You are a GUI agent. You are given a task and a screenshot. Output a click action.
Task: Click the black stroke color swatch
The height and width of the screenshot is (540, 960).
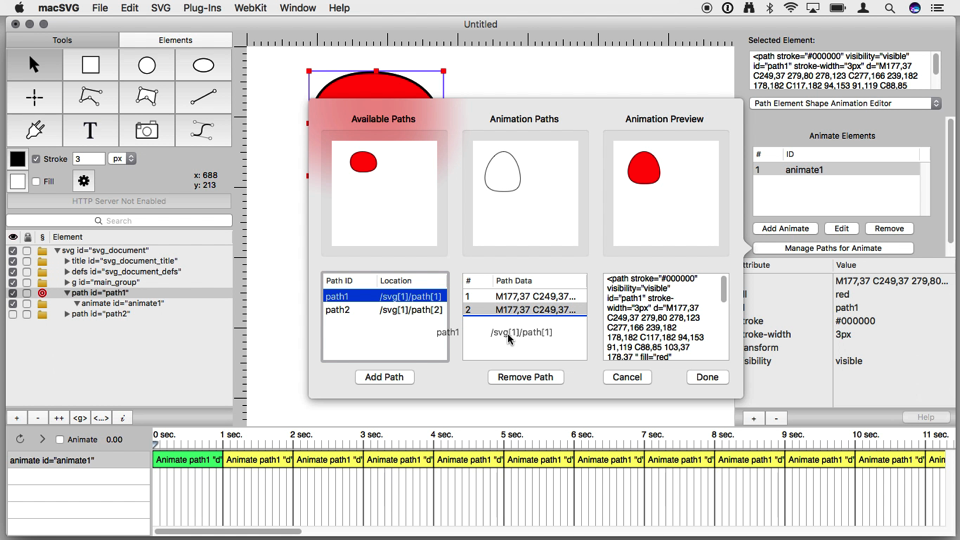(x=18, y=159)
